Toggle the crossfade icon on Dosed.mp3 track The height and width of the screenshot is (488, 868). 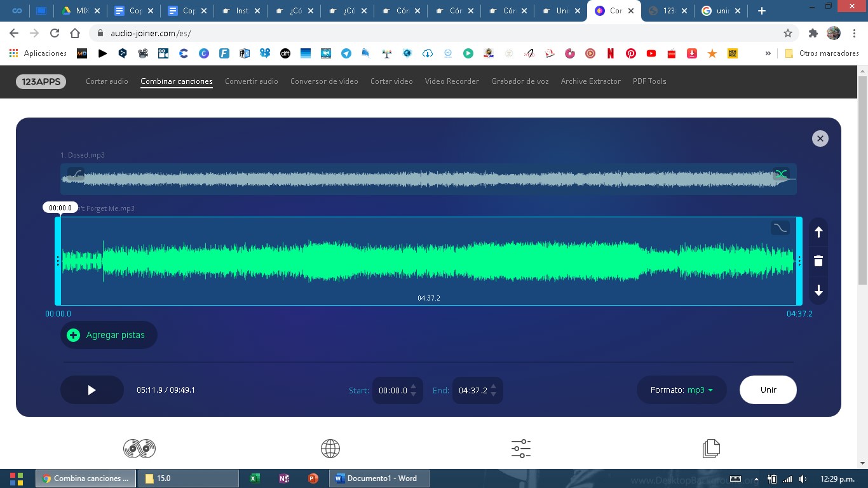781,173
